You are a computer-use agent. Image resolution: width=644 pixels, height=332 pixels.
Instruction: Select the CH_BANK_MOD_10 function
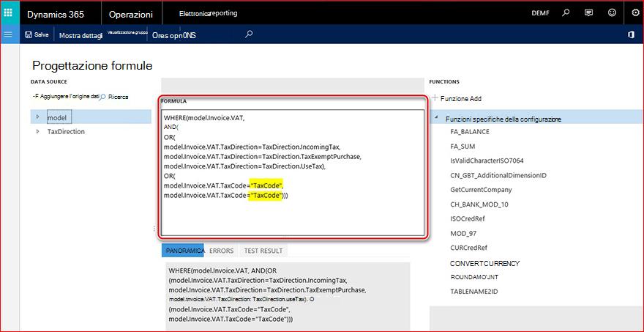pyautogui.click(x=479, y=204)
